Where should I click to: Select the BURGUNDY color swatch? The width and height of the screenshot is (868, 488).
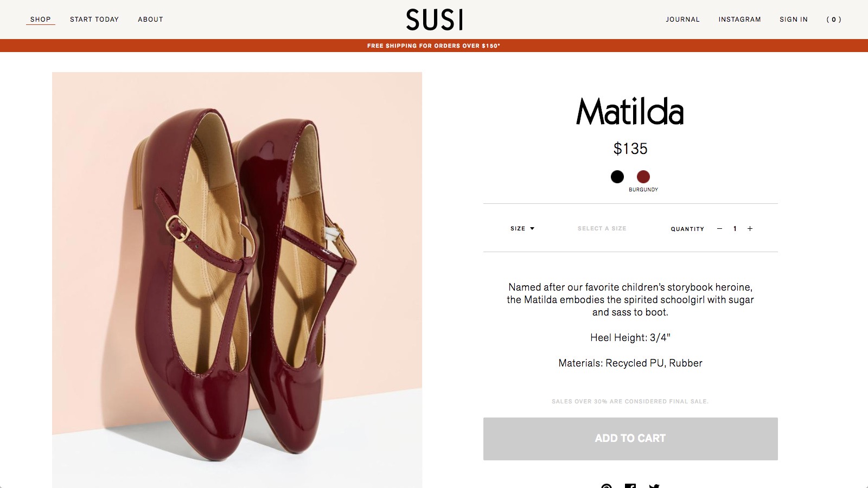click(x=643, y=177)
